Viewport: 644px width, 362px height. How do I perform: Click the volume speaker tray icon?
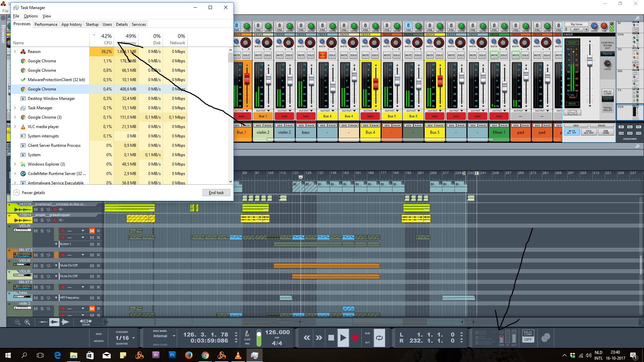click(x=589, y=356)
